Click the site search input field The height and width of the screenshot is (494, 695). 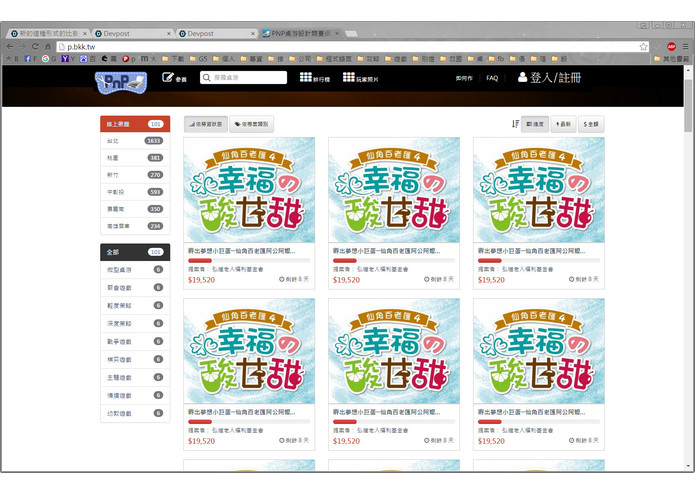click(x=243, y=78)
